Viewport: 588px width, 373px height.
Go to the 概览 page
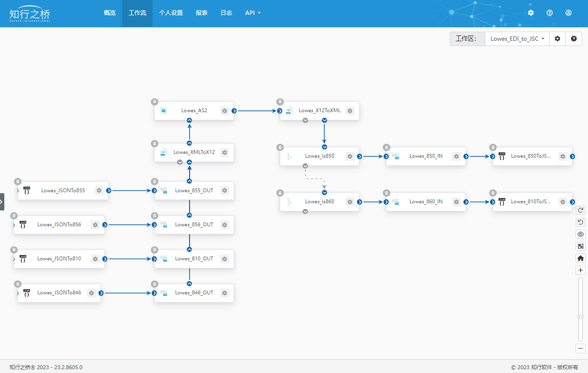[109, 13]
